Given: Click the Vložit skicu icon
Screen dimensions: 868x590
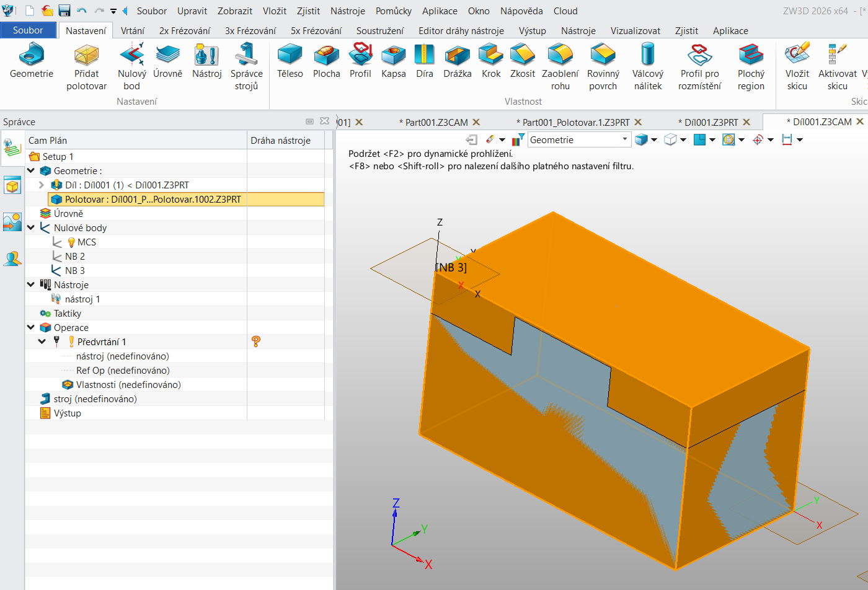Looking at the screenshot, I should (797, 55).
